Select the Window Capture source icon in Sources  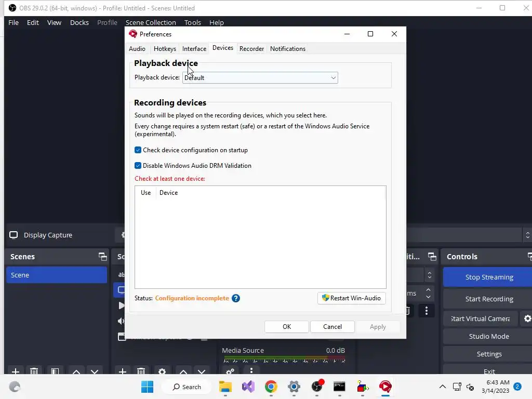coord(122,337)
